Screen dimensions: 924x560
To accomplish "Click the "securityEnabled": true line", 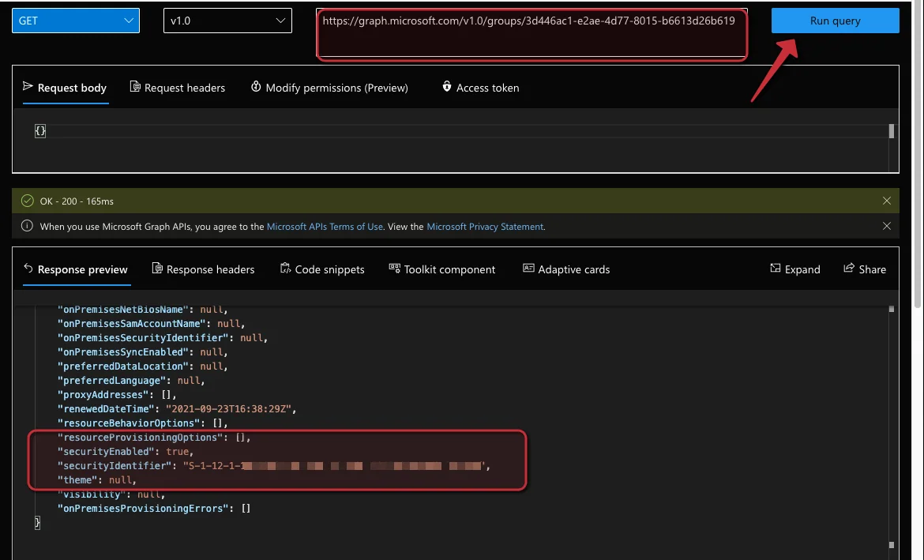I will click(x=126, y=452).
